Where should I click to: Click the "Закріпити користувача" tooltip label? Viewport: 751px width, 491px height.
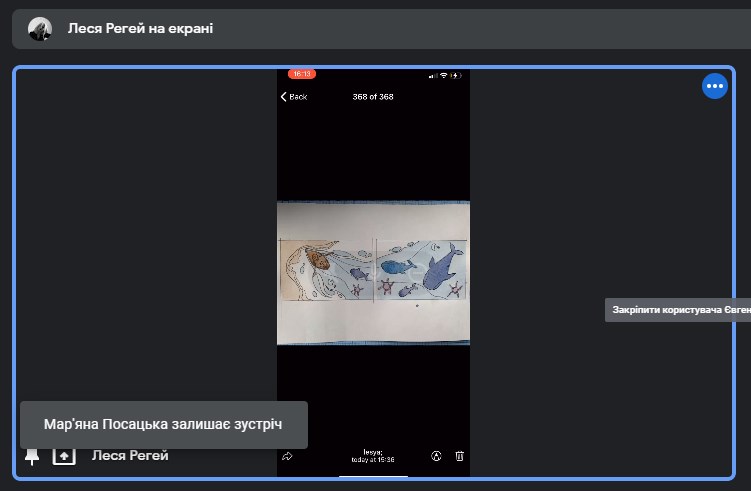tap(678, 310)
